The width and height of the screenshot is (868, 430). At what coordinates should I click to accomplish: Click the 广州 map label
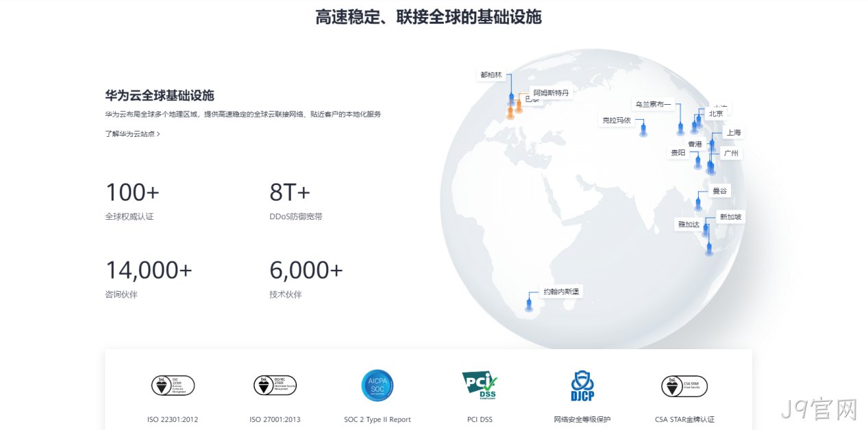click(731, 153)
